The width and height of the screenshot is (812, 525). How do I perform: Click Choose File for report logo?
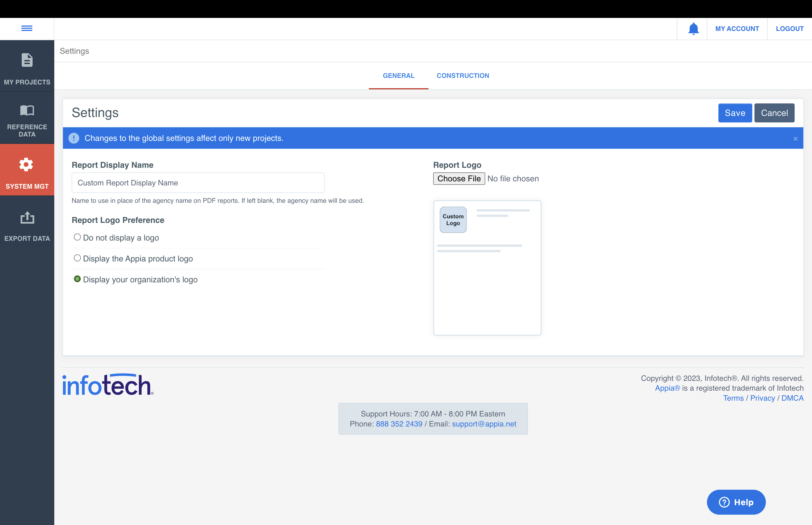click(x=459, y=179)
